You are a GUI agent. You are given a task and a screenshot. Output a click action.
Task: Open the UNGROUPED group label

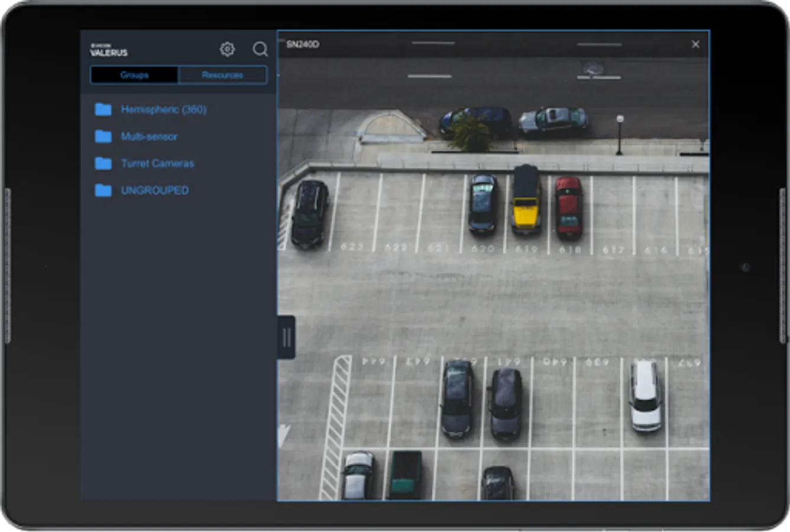155,190
